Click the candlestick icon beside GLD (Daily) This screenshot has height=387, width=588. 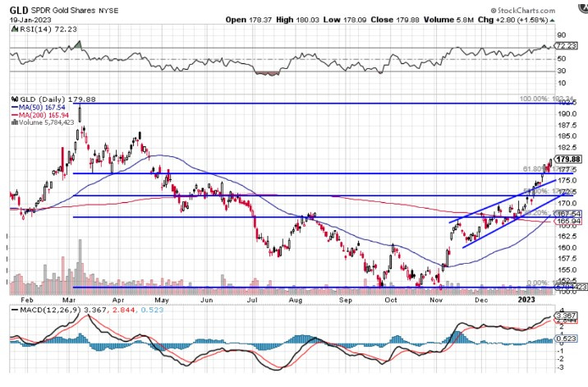point(13,99)
